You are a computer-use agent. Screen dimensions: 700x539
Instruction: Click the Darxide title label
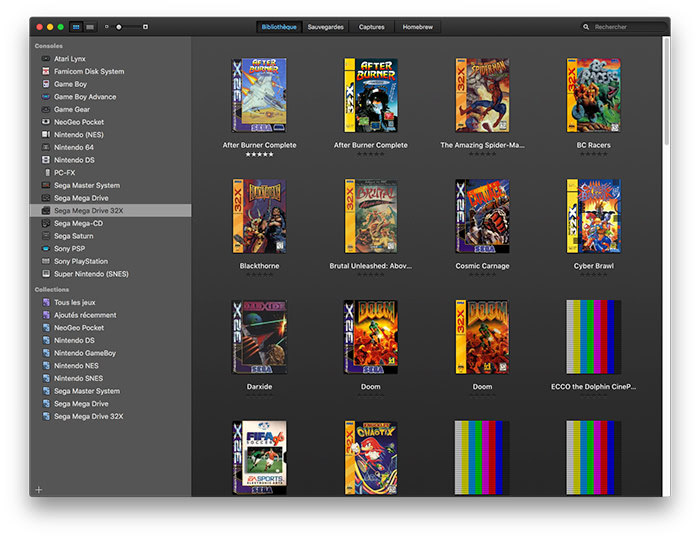coord(259,387)
